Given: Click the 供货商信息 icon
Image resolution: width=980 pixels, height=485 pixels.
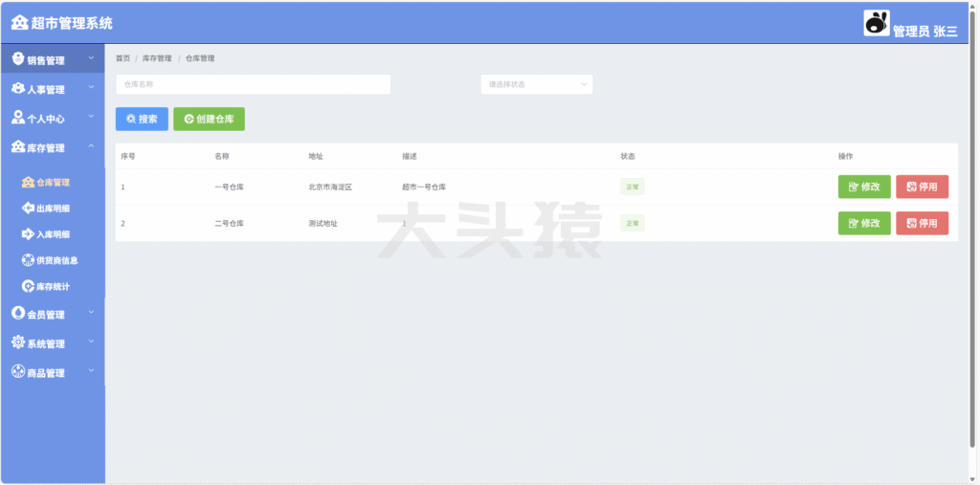Looking at the screenshot, I should 28,260.
